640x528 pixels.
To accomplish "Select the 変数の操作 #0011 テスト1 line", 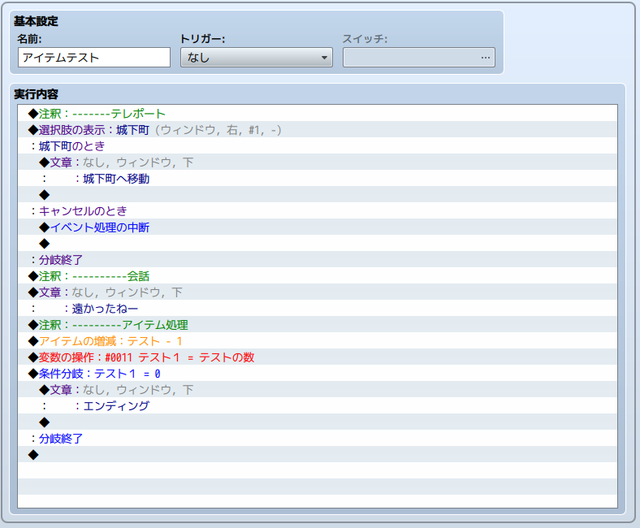I will tap(318, 357).
